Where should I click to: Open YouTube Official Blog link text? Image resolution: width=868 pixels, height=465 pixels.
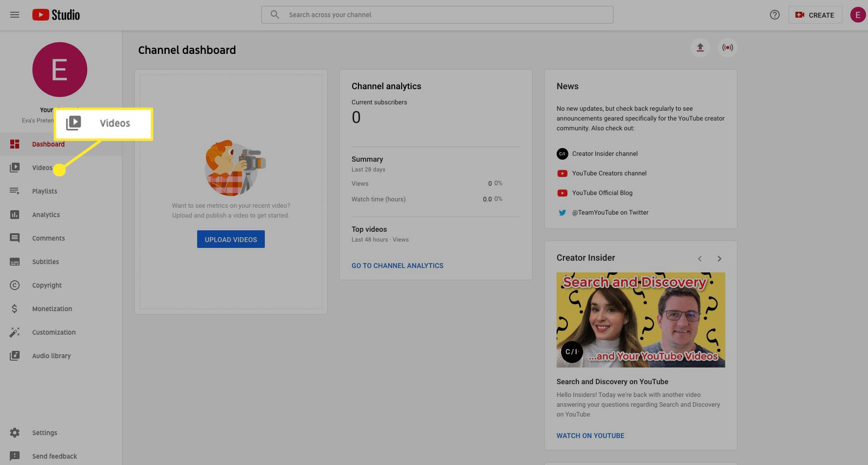pos(602,193)
